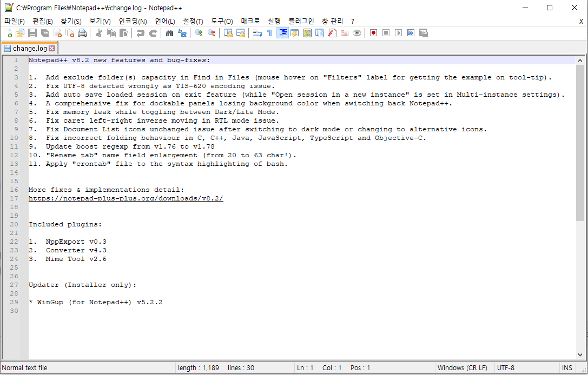This screenshot has height=375, width=588.
Task: Open the Folder as Workspace panel
Action: pos(345,33)
